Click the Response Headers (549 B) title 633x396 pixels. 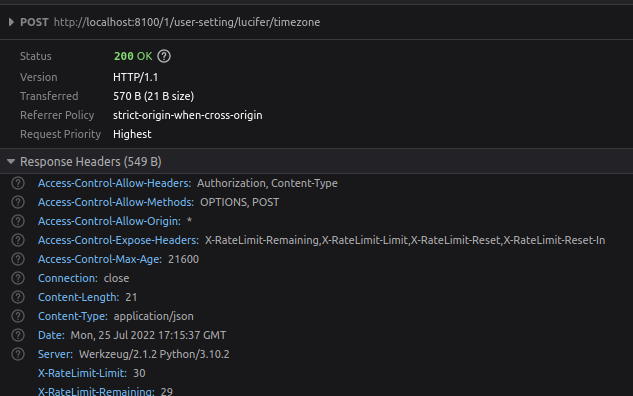pos(91,161)
